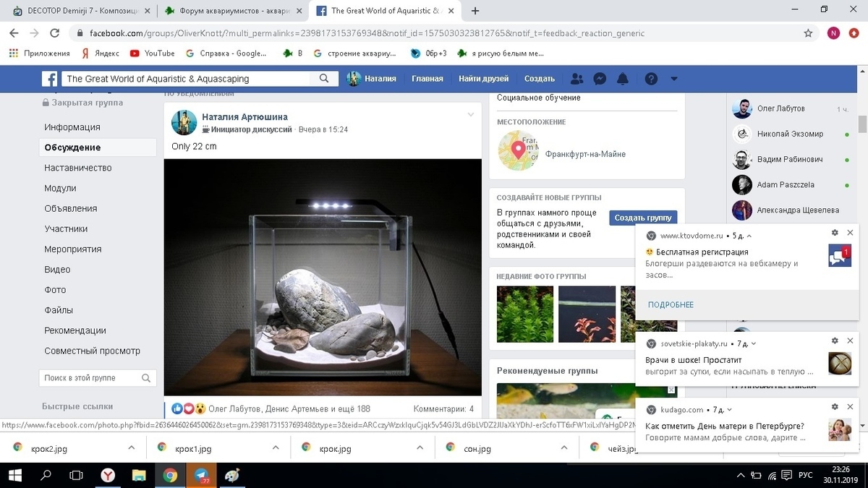
Task: Open options arrow for сон.jpg download
Action: coord(564,448)
